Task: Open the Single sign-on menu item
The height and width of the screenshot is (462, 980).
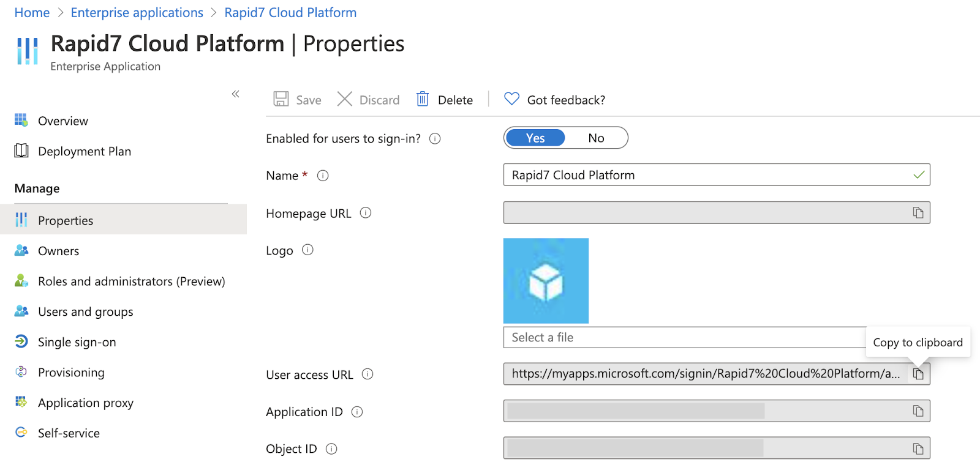Action: point(77,342)
